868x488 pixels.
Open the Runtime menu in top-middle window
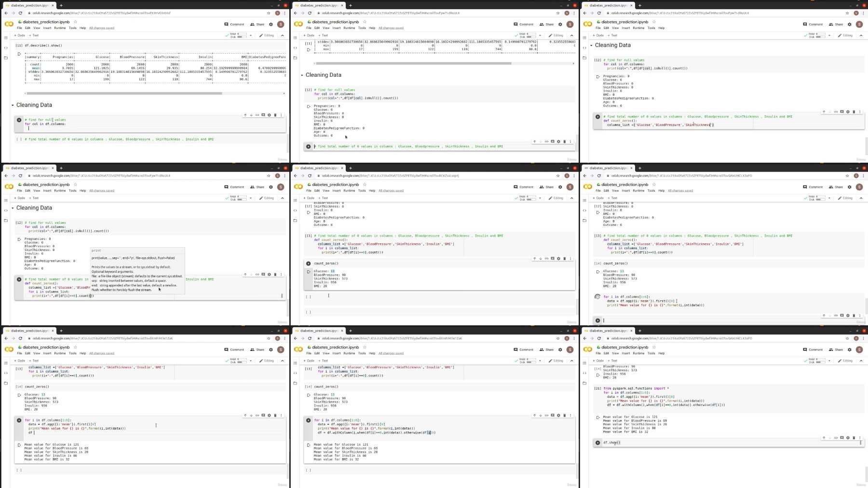coord(349,28)
